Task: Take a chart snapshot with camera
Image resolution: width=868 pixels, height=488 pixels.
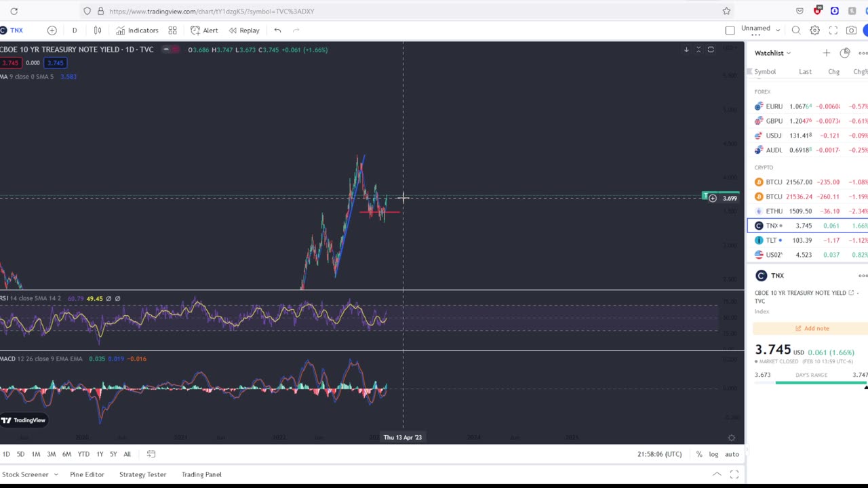Action: (851, 30)
